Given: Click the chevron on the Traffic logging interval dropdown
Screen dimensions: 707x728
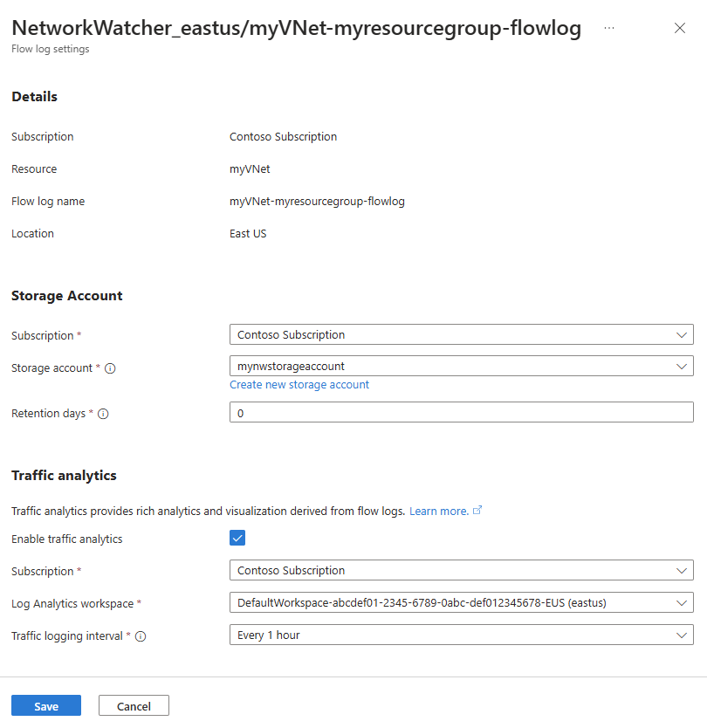Looking at the screenshot, I should pyautogui.click(x=682, y=635).
